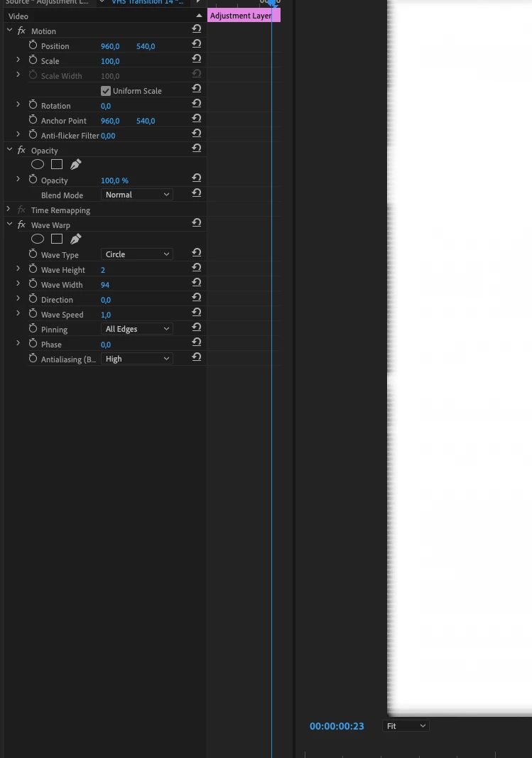Toggle stopwatch for Pinning
Viewport: 532px width, 758px height.
pyautogui.click(x=33, y=329)
